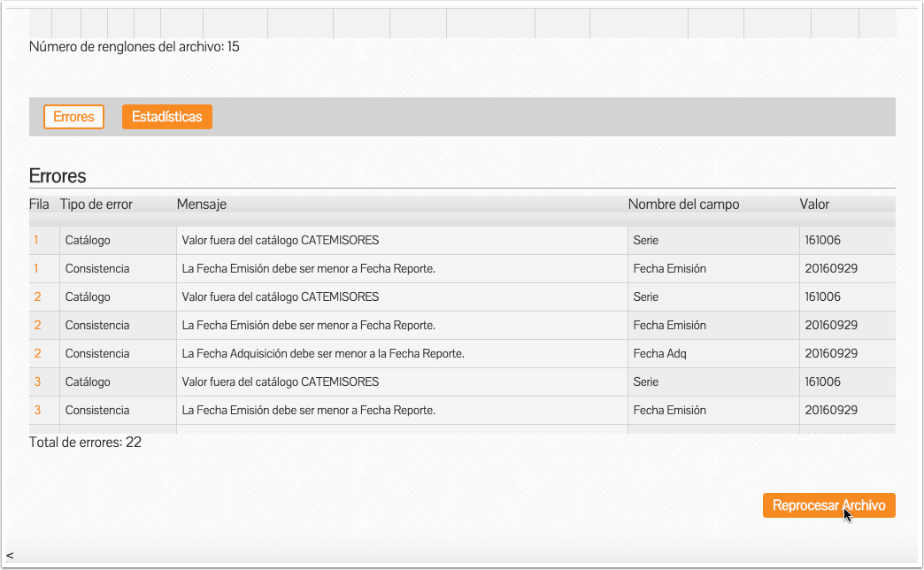Open row link 1 of the Consistencia error
This screenshot has height=570, width=924.
(x=37, y=268)
